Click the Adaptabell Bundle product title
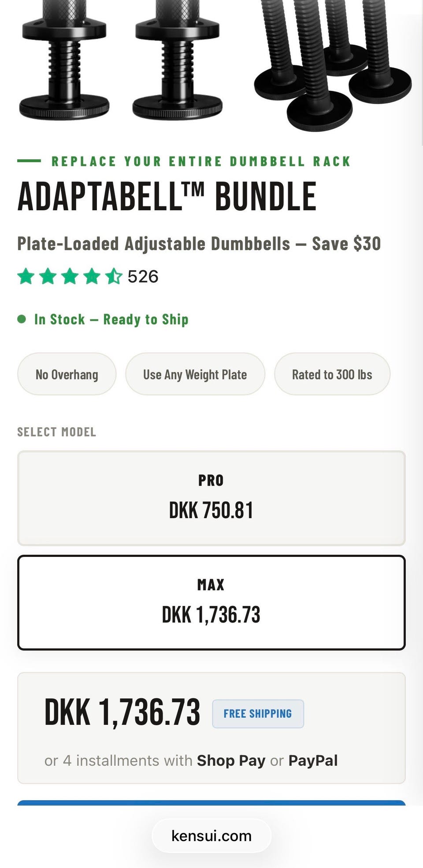The image size is (423, 868). pos(167,197)
